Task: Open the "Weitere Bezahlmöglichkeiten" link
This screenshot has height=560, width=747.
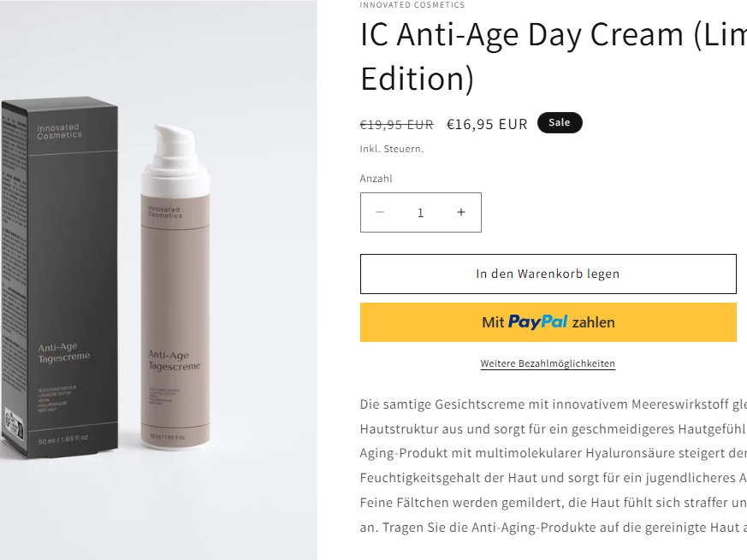Action: pyautogui.click(x=548, y=363)
